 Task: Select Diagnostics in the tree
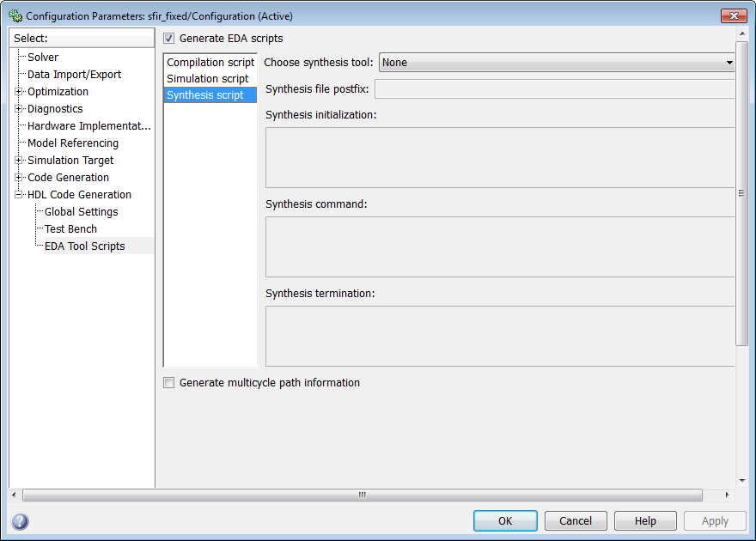tap(55, 109)
